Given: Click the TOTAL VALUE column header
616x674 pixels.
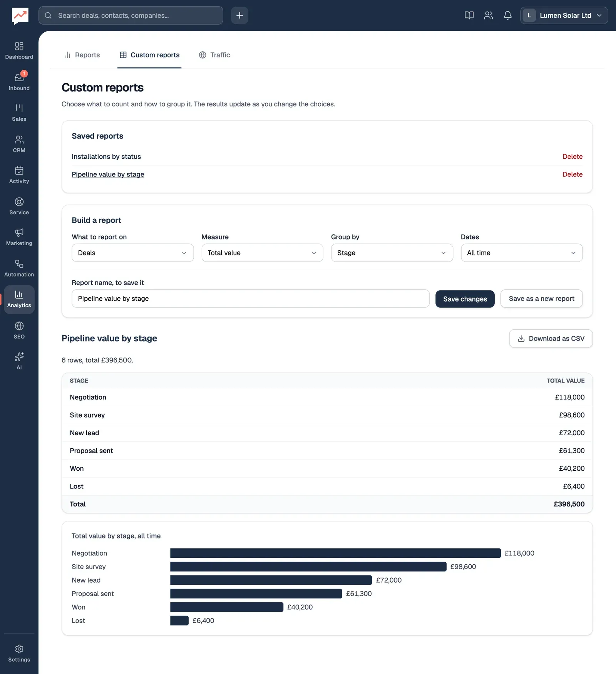Looking at the screenshot, I should click(x=566, y=381).
